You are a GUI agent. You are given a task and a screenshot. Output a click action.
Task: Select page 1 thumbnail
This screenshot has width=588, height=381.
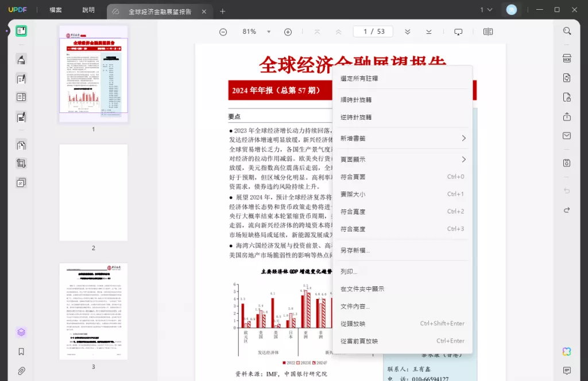pos(94,74)
